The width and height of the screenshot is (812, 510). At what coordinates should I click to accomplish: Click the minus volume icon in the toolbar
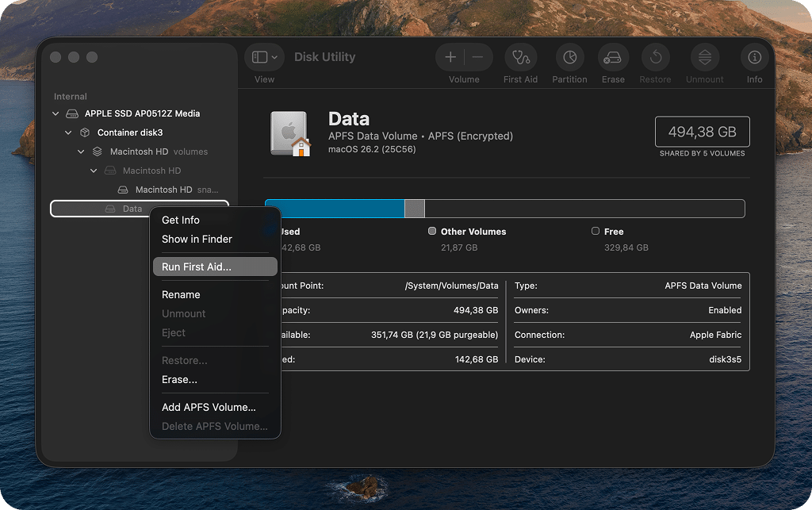[479, 56]
